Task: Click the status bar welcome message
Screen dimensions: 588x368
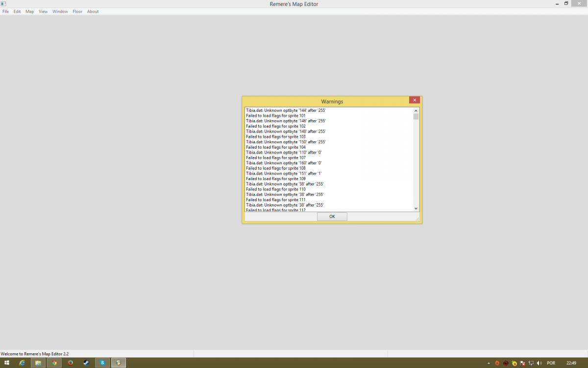Action: [x=35, y=354]
